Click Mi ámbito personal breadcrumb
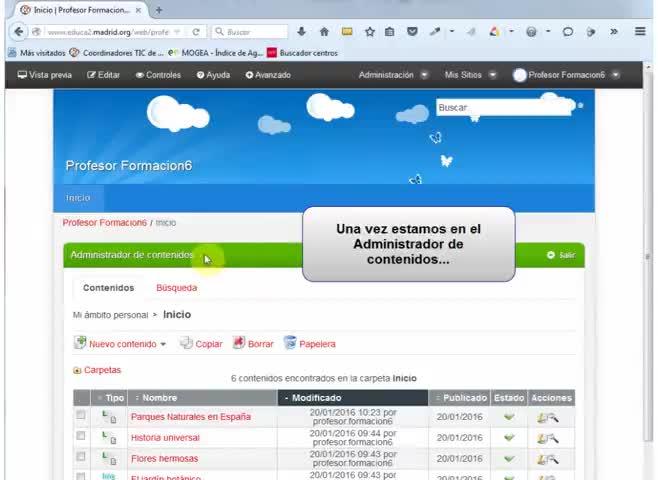 (110, 315)
